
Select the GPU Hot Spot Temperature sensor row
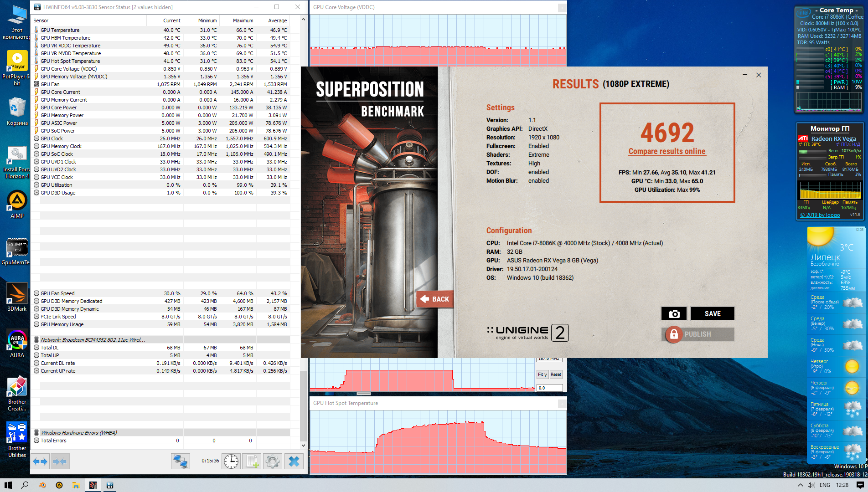(x=161, y=61)
